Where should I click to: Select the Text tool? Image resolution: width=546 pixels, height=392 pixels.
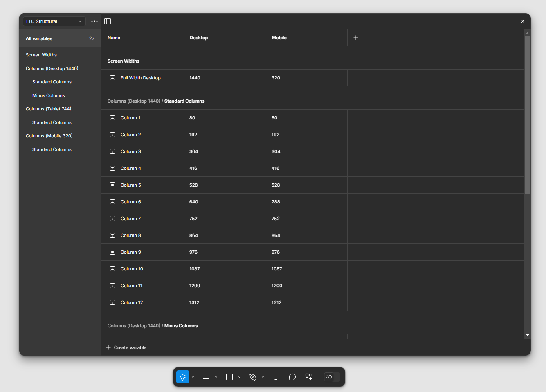276,377
